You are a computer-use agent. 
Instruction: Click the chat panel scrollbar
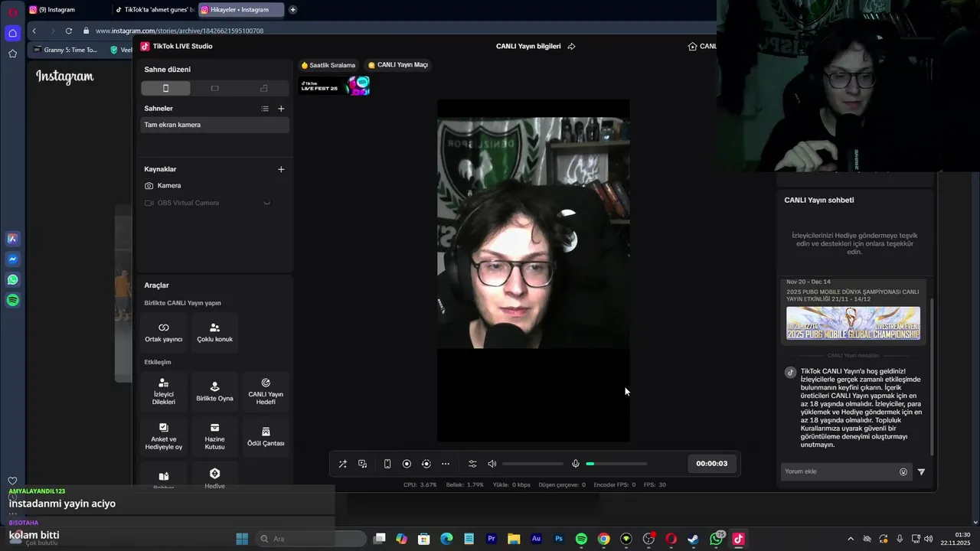932,375
